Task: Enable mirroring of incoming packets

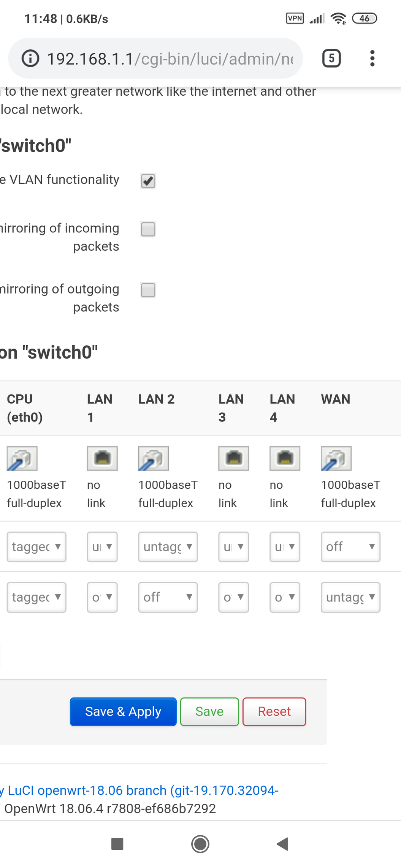Action: [148, 229]
